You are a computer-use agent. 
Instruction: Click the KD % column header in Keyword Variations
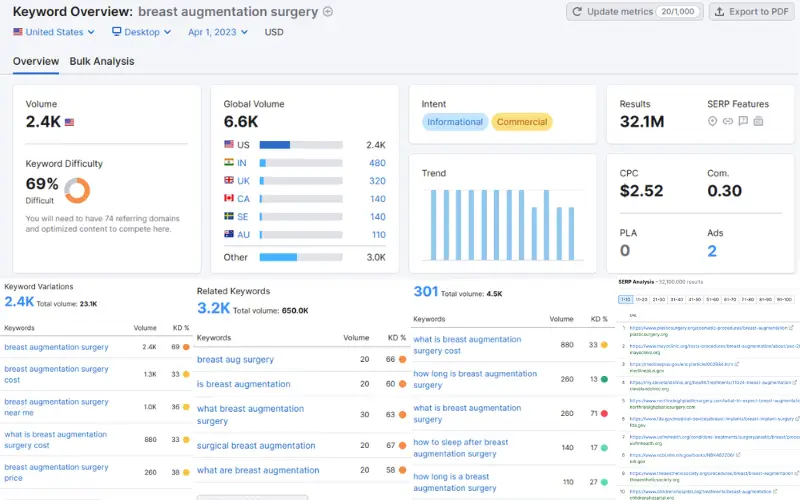point(181,328)
